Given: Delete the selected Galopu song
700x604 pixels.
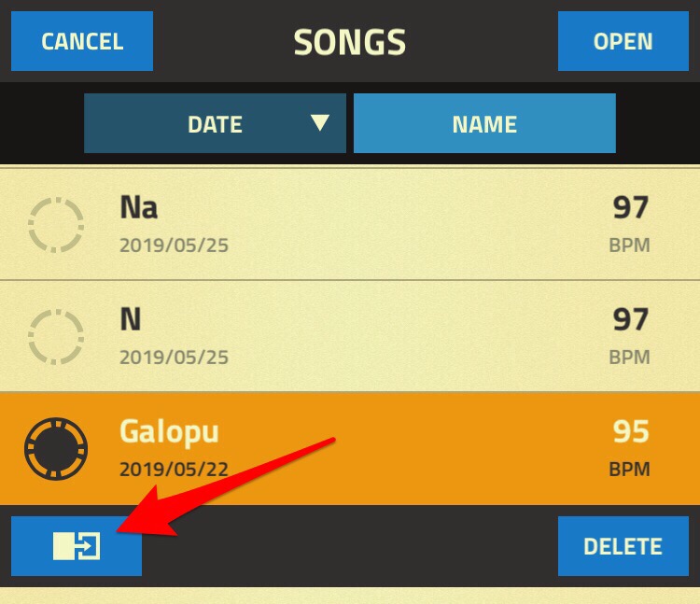Looking at the screenshot, I should click(623, 546).
